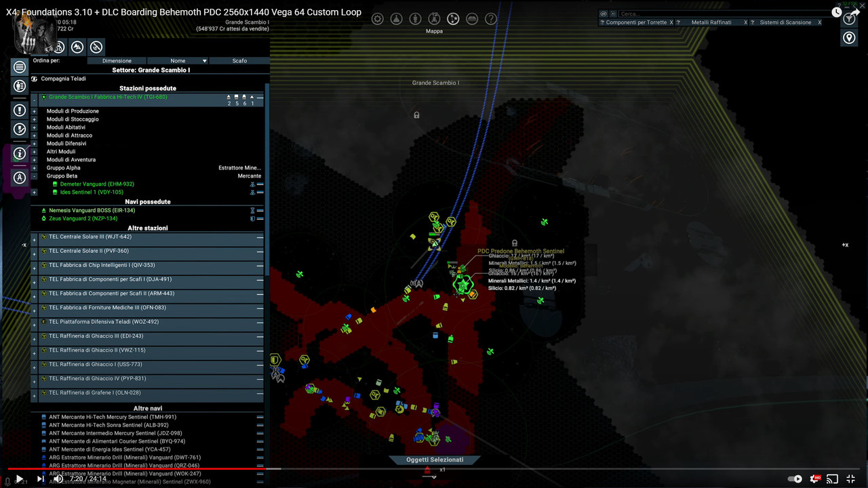This screenshot has height=488, width=868.
Task: Remove the Componenti per Torrette filter
Action: point(671,22)
